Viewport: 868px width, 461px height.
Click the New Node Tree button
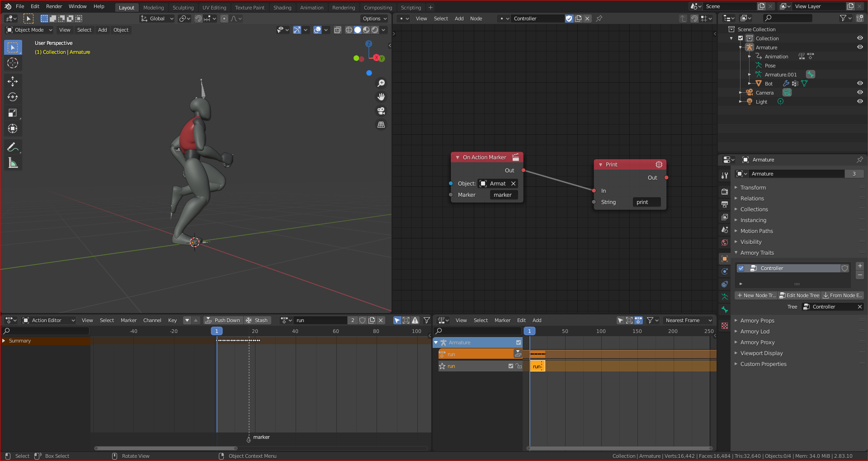(755, 295)
